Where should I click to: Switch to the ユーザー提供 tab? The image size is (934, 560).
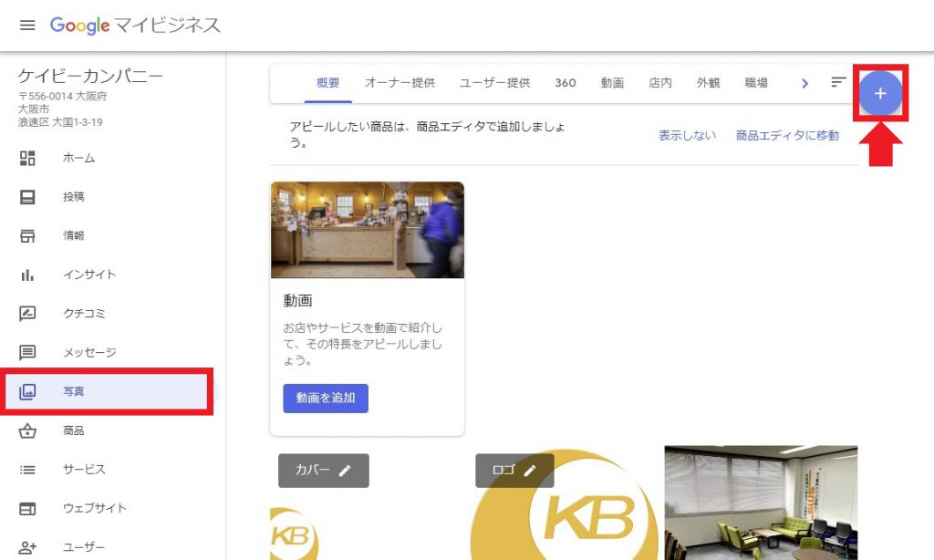click(494, 83)
